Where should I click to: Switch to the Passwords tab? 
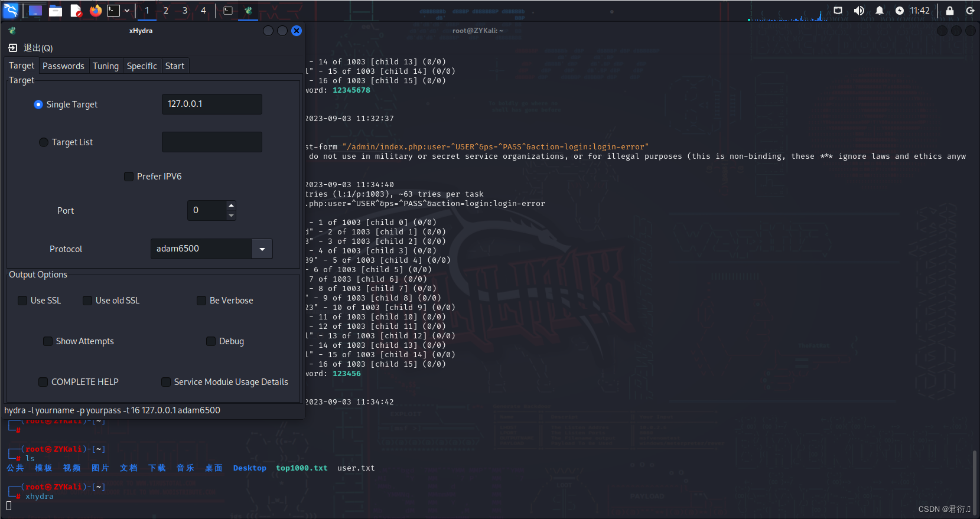[x=63, y=66]
